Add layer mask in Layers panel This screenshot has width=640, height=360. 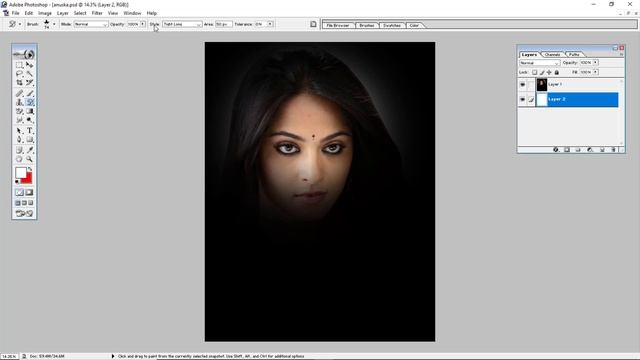coord(567,150)
